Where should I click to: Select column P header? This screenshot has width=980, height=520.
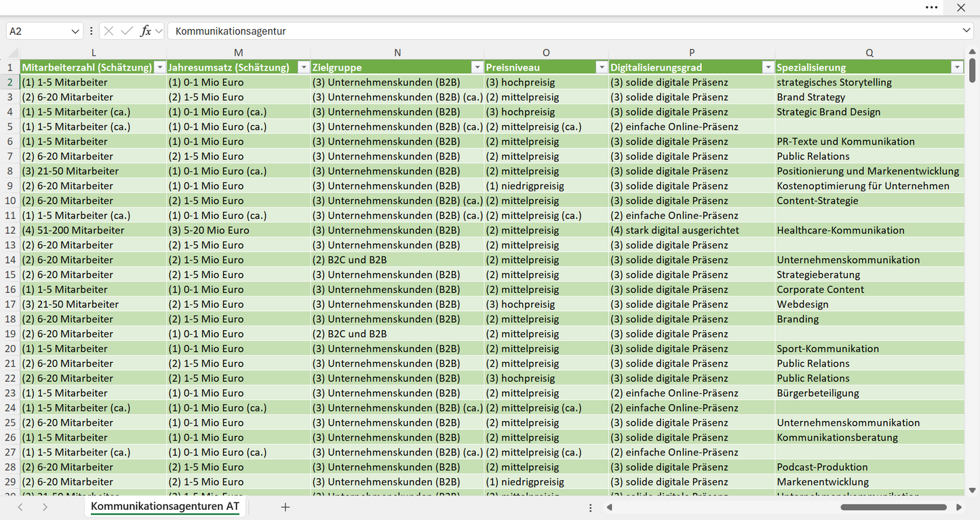pyautogui.click(x=692, y=52)
